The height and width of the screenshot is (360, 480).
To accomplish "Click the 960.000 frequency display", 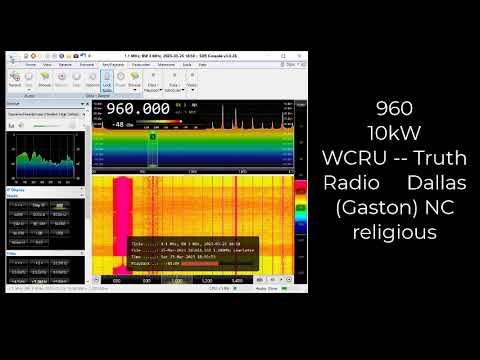I will 138,109.
